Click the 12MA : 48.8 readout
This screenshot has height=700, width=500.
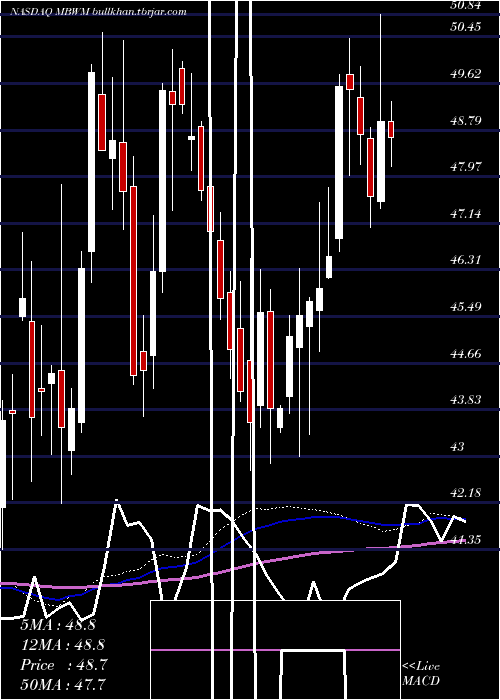[62, 644]
